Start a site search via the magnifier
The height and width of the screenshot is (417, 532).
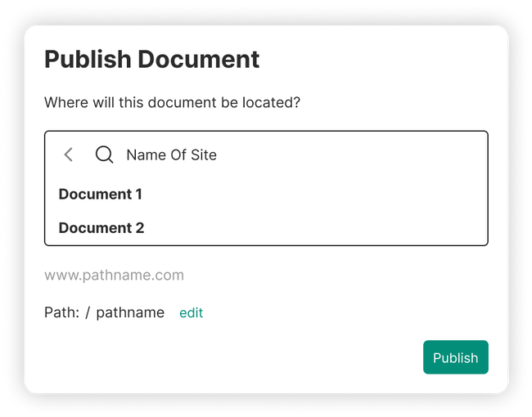[104, 155]
